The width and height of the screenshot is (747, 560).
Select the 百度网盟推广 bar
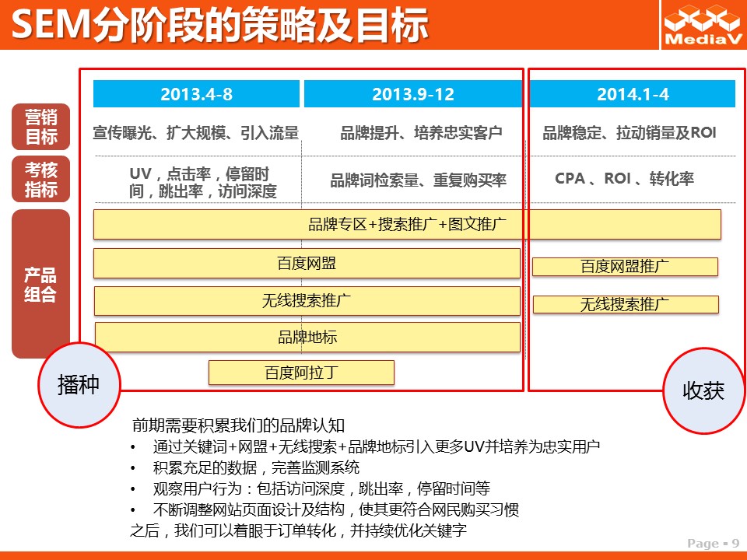coord(625,267)
